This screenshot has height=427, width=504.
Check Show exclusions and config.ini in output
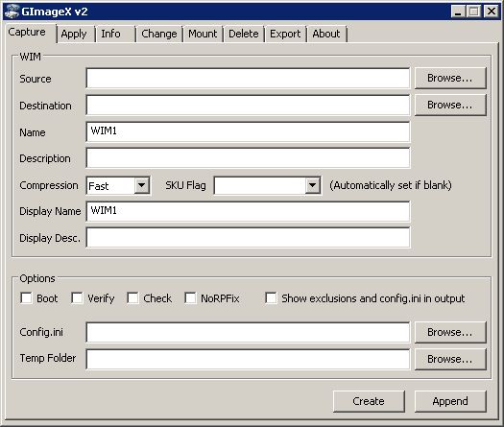pos(271,298)
